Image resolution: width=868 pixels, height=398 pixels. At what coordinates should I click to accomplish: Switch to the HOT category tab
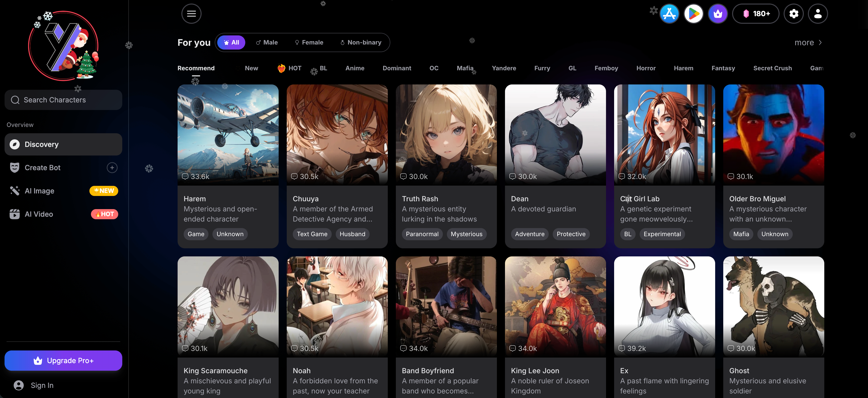point(290,68)
